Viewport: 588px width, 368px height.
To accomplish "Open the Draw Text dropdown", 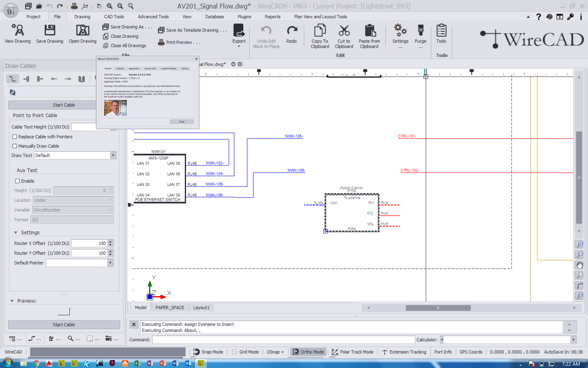I will tap(113, 155).
